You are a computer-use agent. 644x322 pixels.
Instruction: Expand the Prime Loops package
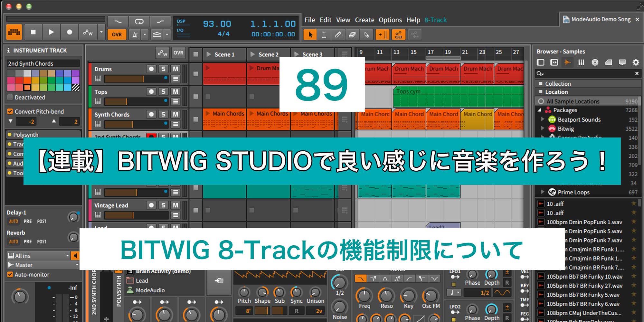(543, 192)
